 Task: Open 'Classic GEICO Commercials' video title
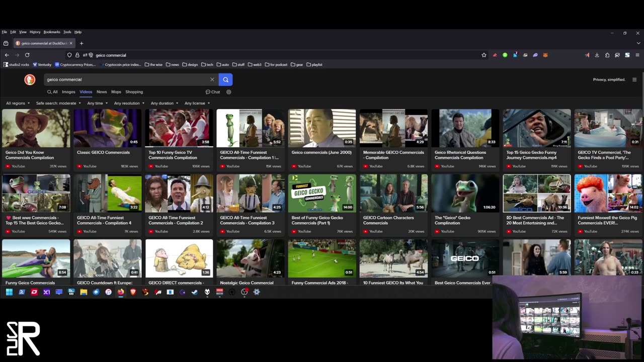103,152
